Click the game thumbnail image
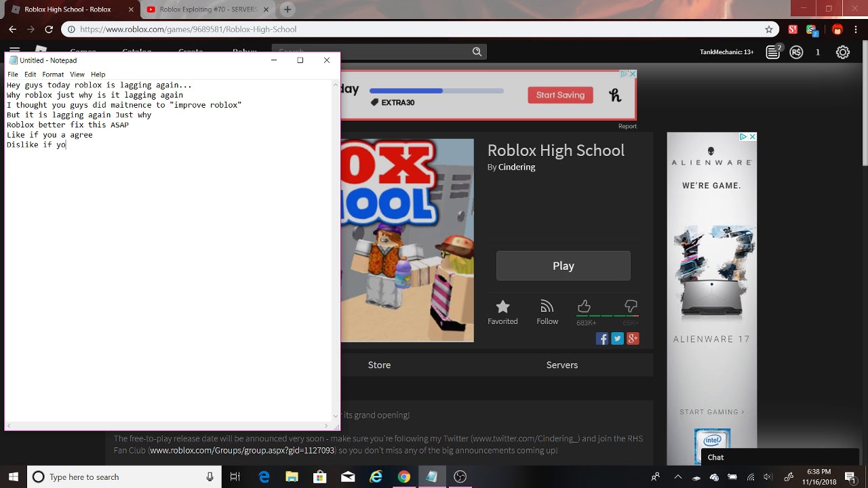This screenshot has width=868, height=488. pyautogui.click(x=407, y=240)
